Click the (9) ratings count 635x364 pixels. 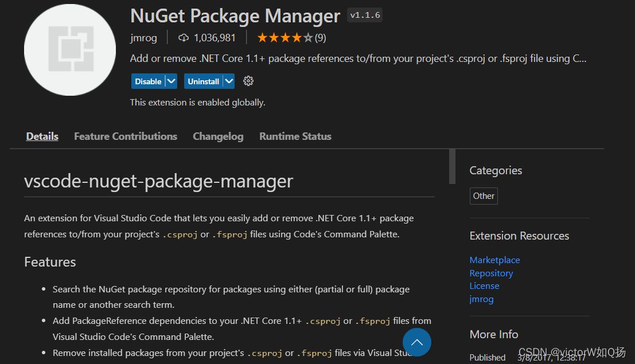320,38
